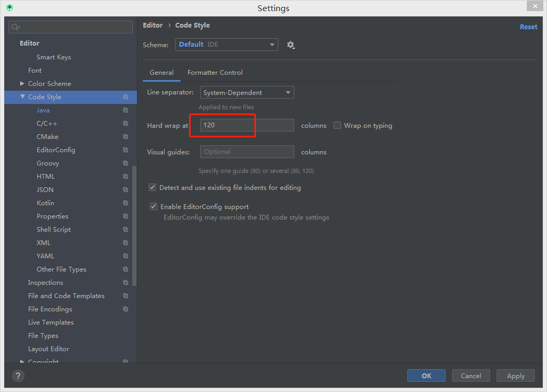Screen dimensions: 547x392
Task: Click the Android Studio icon in title bar
Action: (x=9, y=8)
